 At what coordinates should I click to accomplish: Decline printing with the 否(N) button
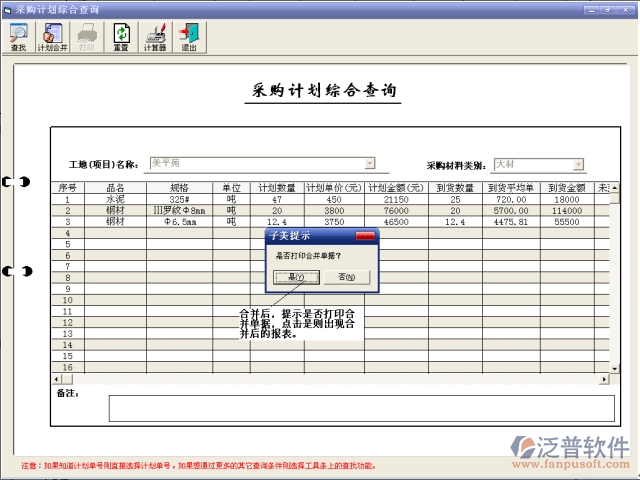pyautogui.click(x=347, y=277)
